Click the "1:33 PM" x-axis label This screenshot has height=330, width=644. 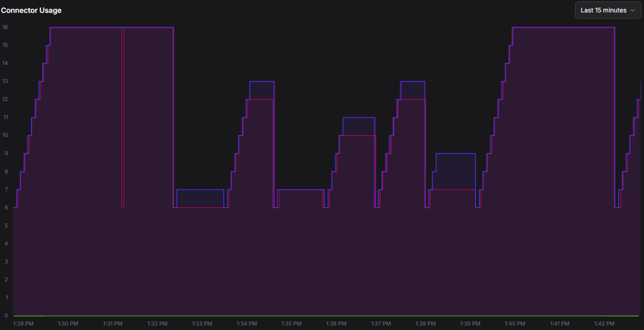coord(202,324)
